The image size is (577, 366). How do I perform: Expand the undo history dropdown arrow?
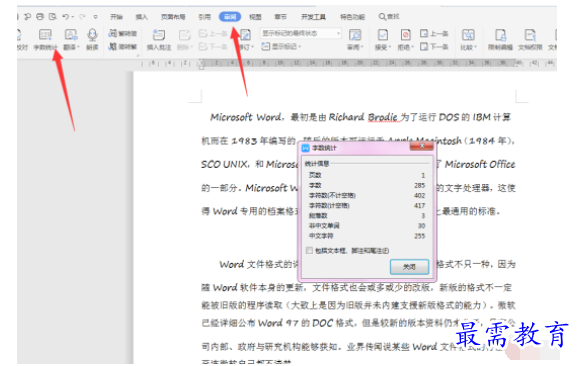coord(72,17)
